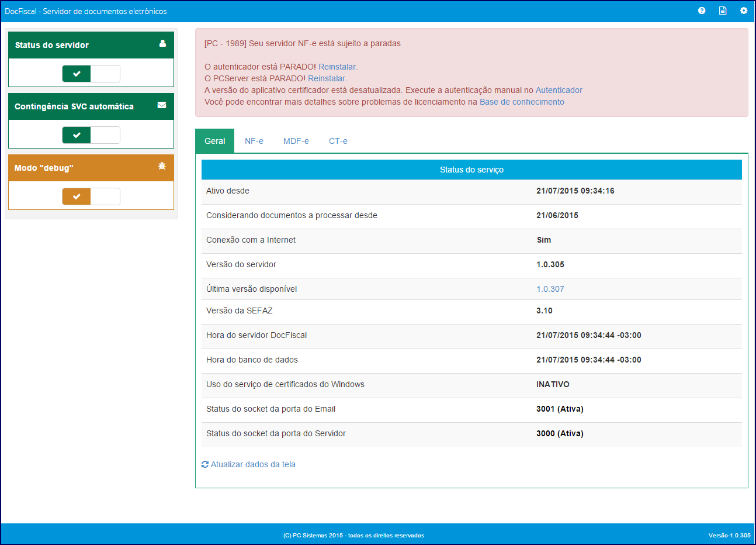Click the Versão-1.0.305 footer text
The height and width of the screenshot is (545, 756).
pos(730,535)
